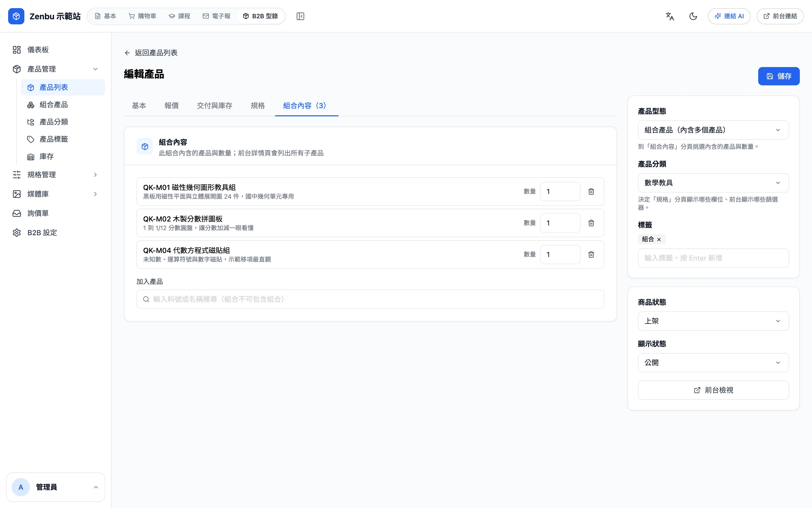Viewport: 812px width, 508px height.
Task: Open 產品標籤 in the sidebar
Action: [63, 139]
